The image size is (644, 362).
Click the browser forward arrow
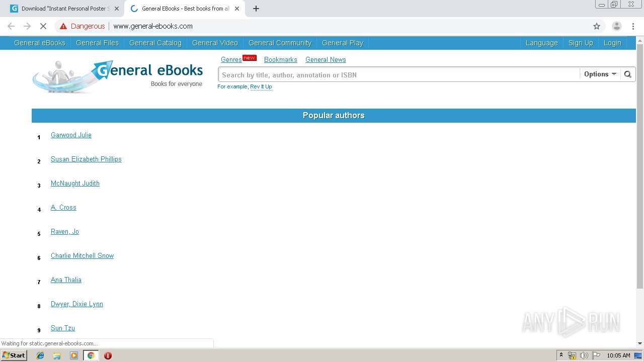pyautogui.click(x=27, y=26)
